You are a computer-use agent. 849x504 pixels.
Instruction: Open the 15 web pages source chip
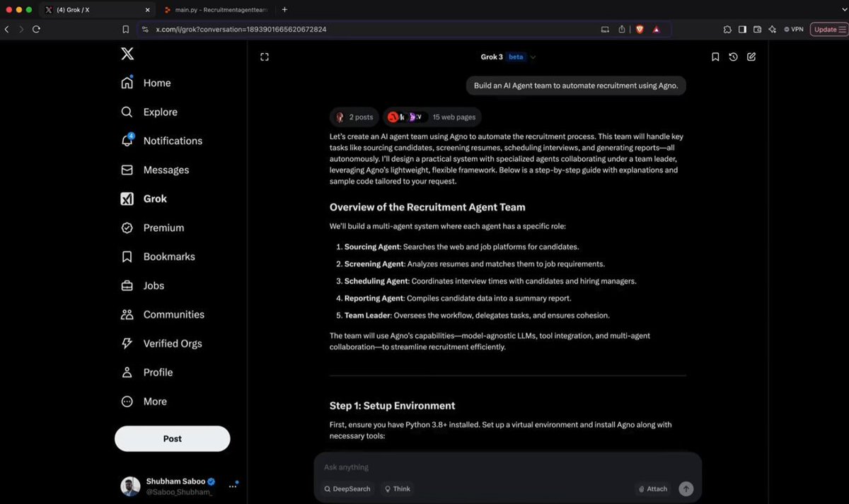434,117
